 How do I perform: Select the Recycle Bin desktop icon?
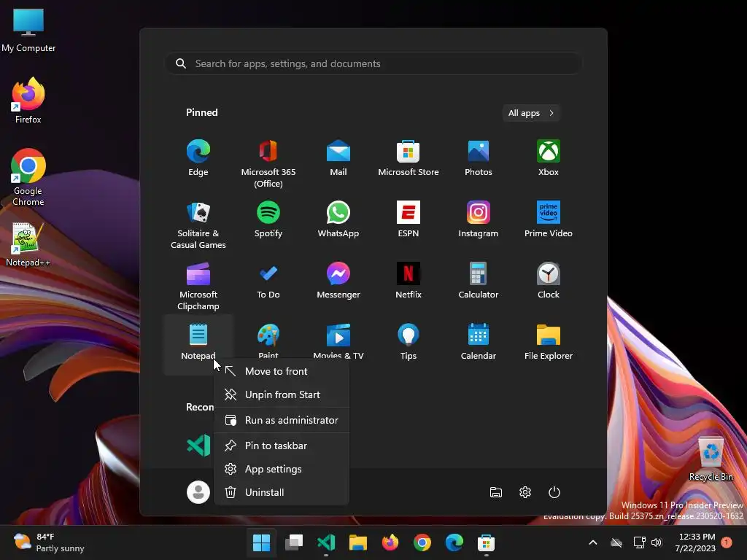(711, 459)
